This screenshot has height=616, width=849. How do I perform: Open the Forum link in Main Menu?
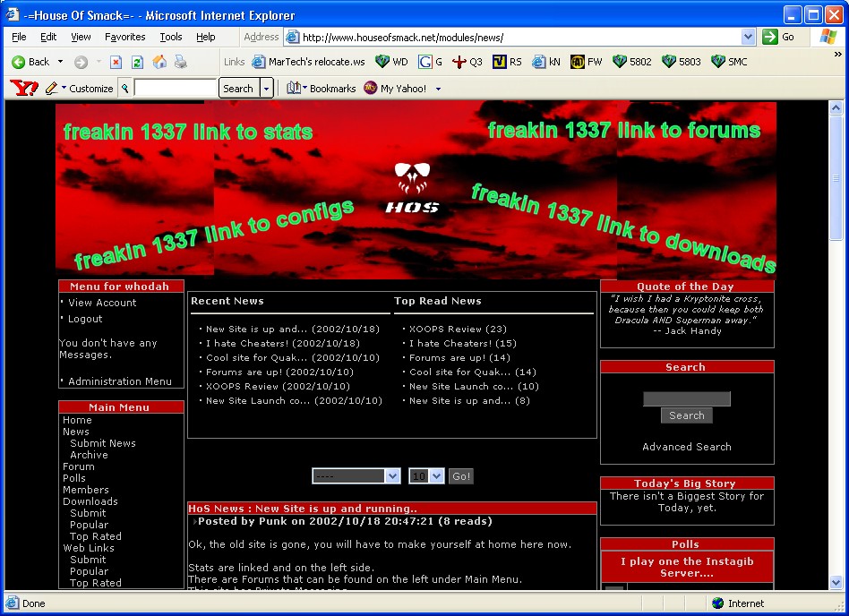[79, 466]
